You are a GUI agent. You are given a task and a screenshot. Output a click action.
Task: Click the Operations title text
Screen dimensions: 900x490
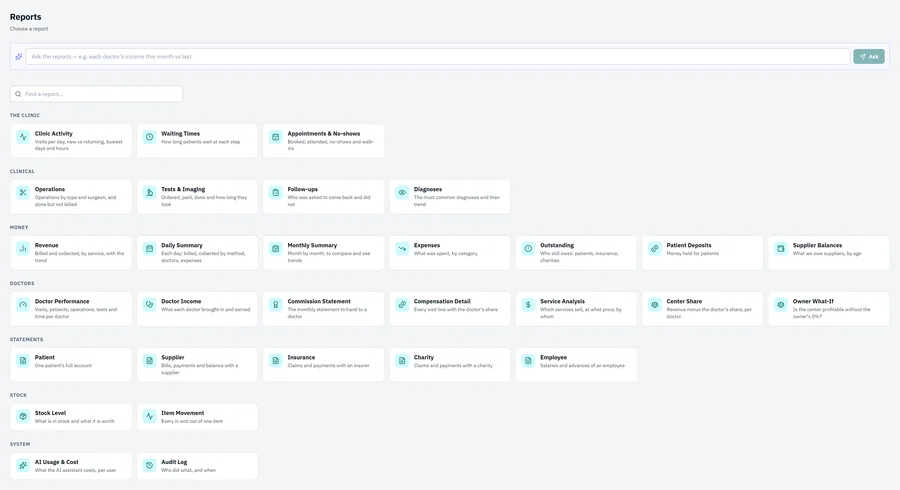tap(50, 189)
